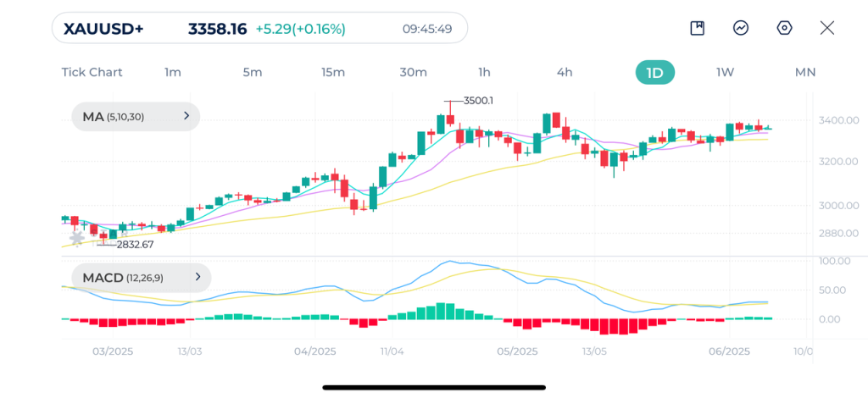Screen dimensions: 868x398
Task: Click the 2832.67 low price marker
Action: 135,245
